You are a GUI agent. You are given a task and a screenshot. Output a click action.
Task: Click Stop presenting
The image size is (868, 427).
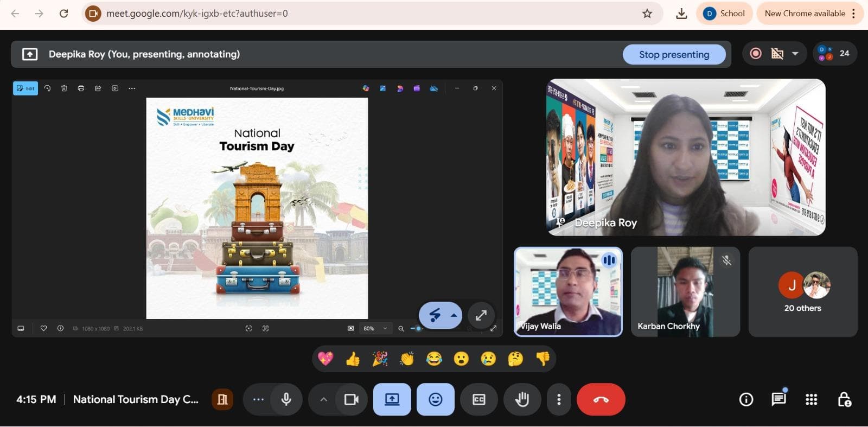674,54
